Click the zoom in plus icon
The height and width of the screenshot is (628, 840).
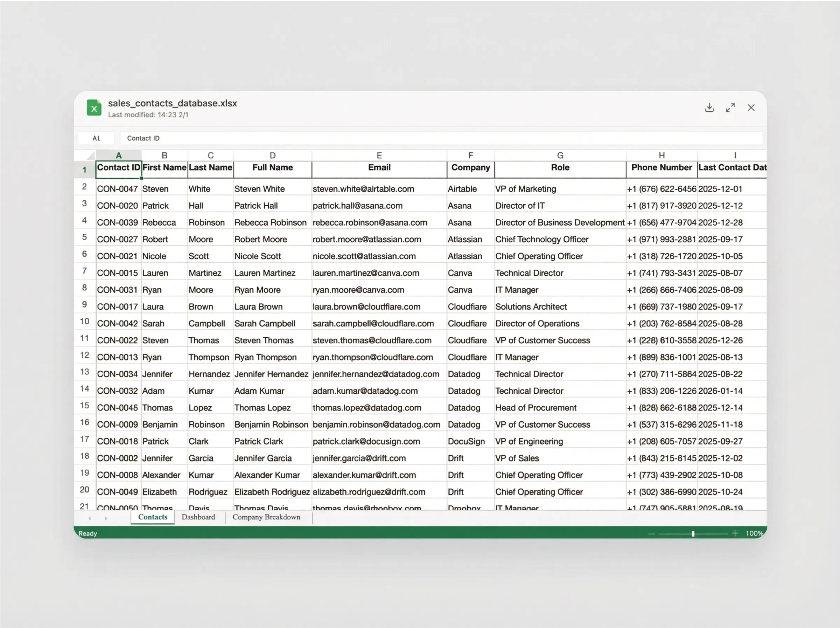pyautogui.click(x=735, y=533)
